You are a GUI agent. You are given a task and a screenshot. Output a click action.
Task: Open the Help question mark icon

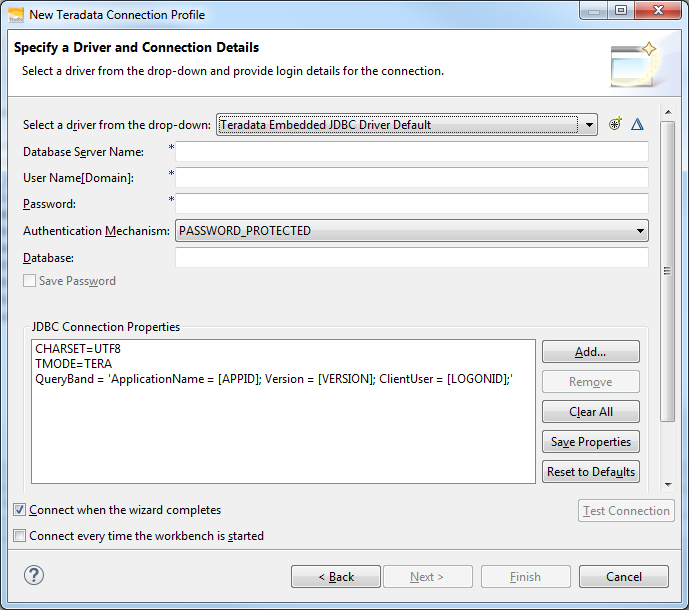click(x=34, y=575)
